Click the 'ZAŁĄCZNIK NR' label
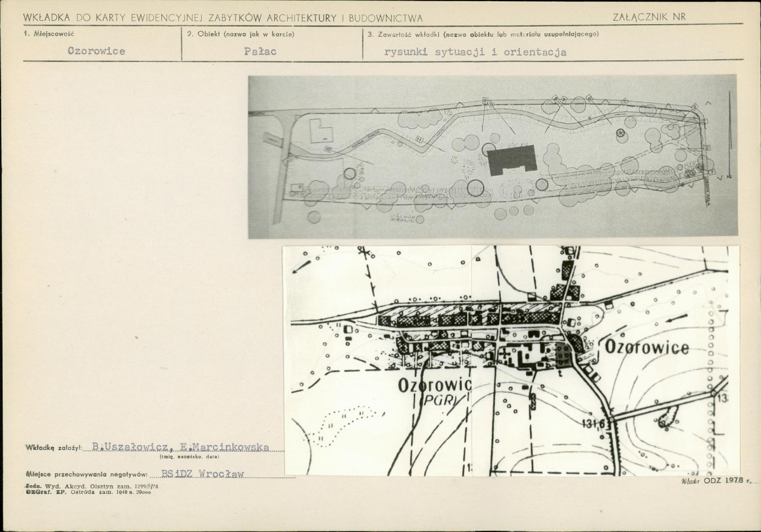Image resolution: width=761 pixels, height=532 pixels. [x=649, y=17]
